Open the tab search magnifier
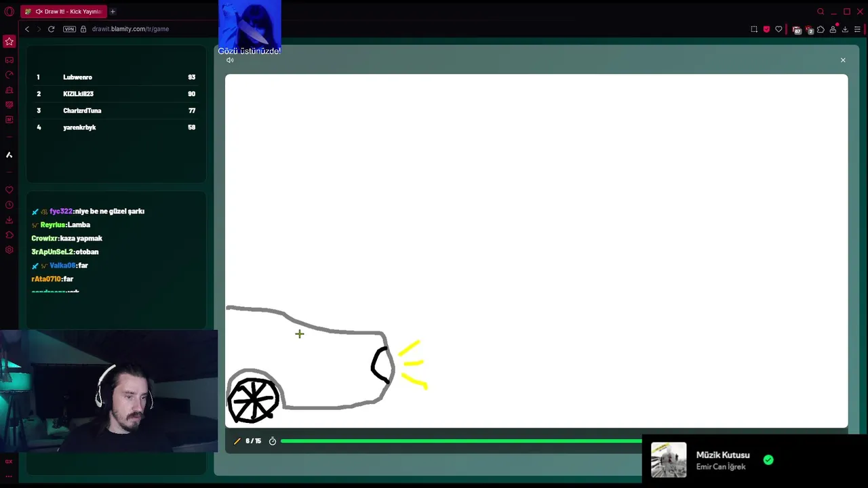 [x=821, y=12]
